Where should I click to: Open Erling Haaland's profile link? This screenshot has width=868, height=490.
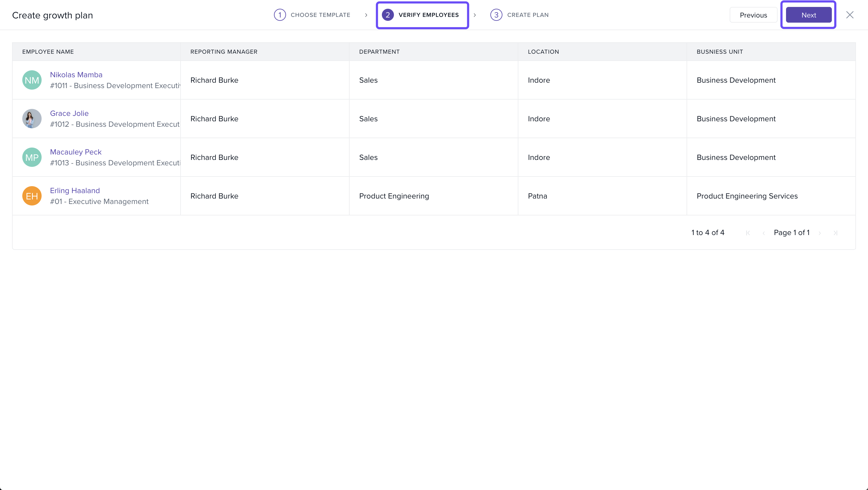pos(75,190)
